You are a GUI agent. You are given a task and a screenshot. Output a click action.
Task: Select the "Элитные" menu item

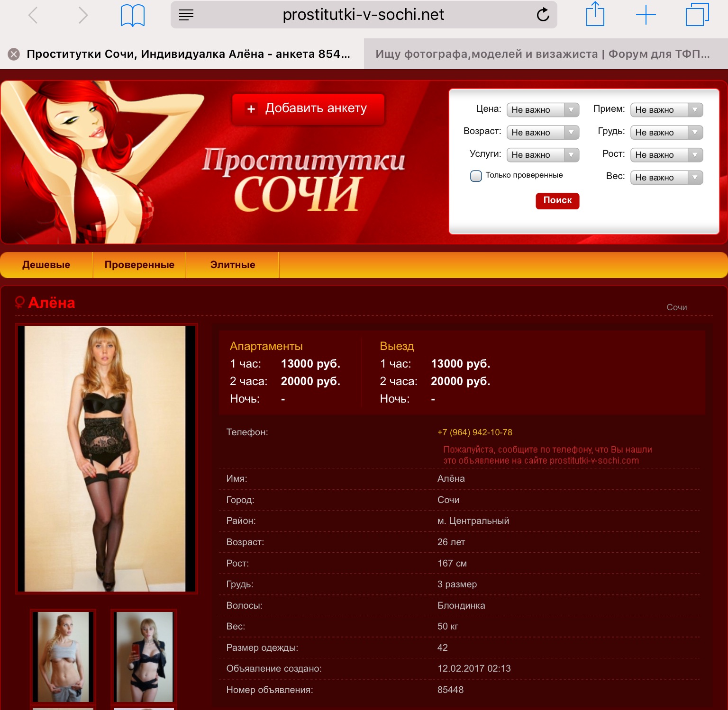pos(232,265)
